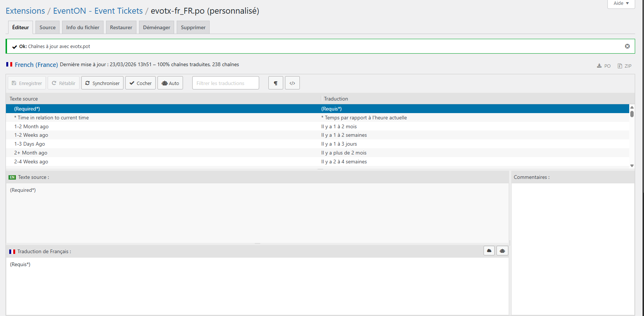Download the ZIP archive
Viewport: 644px width, 316px height.
tap(624, 66)
